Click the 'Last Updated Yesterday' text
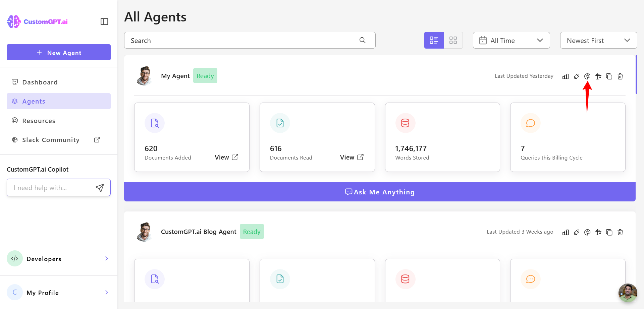Viewport: 644px width, 309px height. 524,76
